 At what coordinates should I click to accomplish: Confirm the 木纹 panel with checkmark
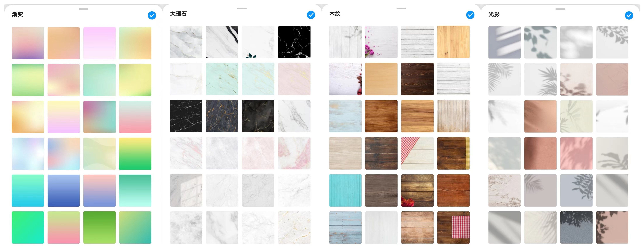pyautogui.click(x=470, y=15)
